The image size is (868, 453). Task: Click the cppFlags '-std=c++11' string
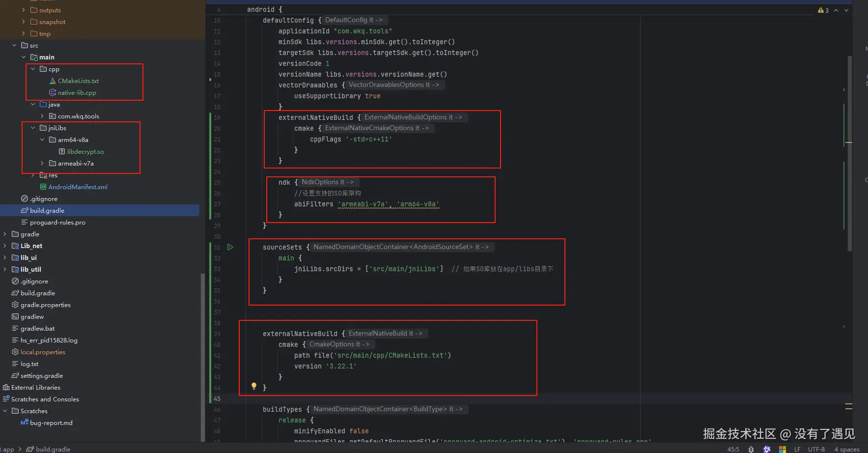pos(369,140)
